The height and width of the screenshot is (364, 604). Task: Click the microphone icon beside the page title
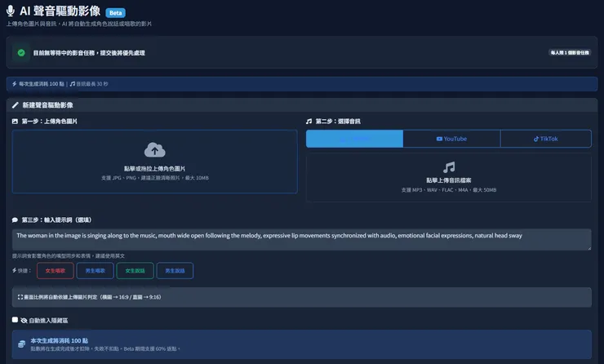click(11, 11)
